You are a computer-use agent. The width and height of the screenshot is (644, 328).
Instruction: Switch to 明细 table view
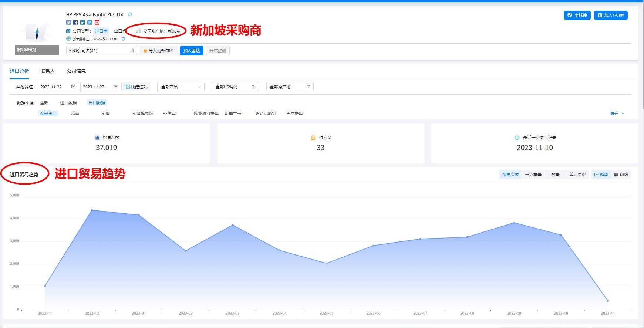621,175
